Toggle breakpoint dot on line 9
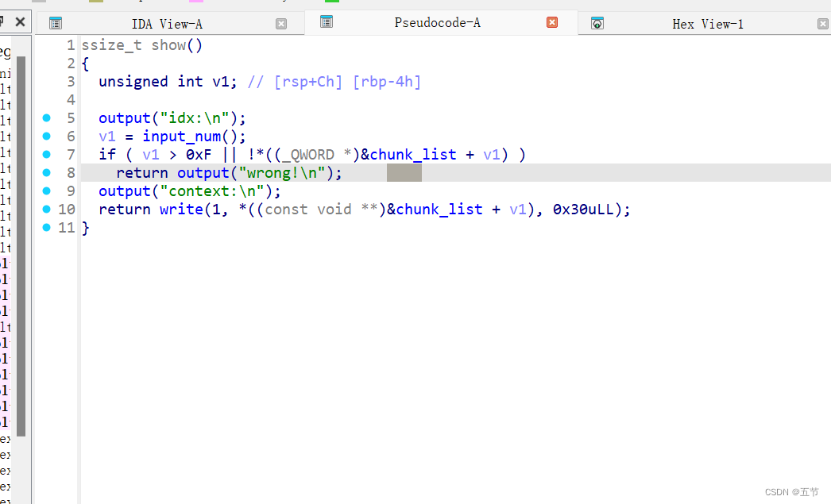 [x=47, y=190]
